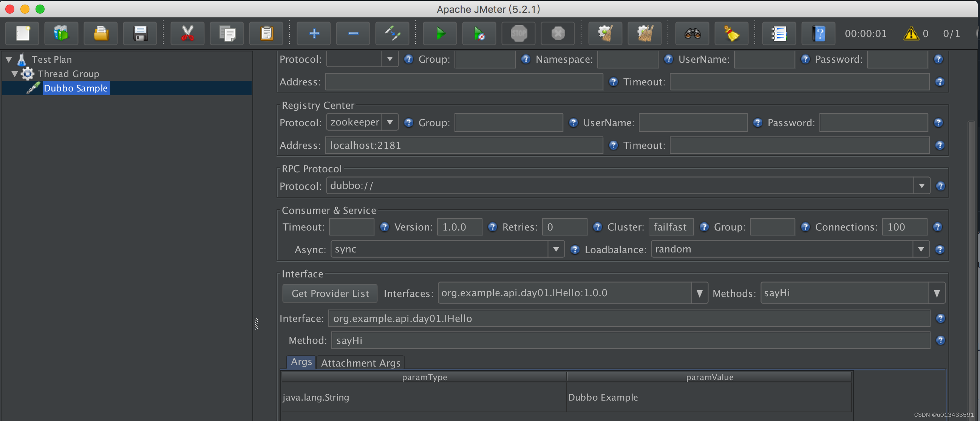Screen dimensions: 980x421
Task: Click the paramType column header
Action: click(424, 377)
